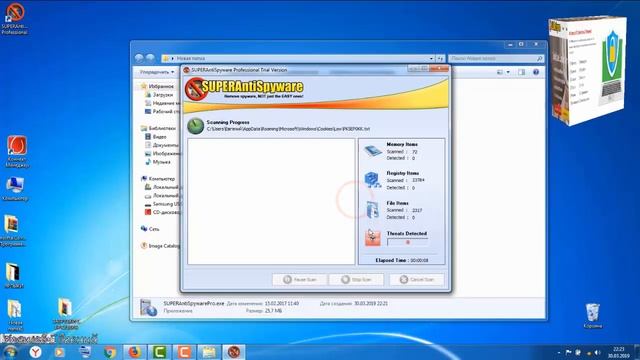Select Загрузки in Explorer sidebar
The image size is (640, 360).
point(159,95)
